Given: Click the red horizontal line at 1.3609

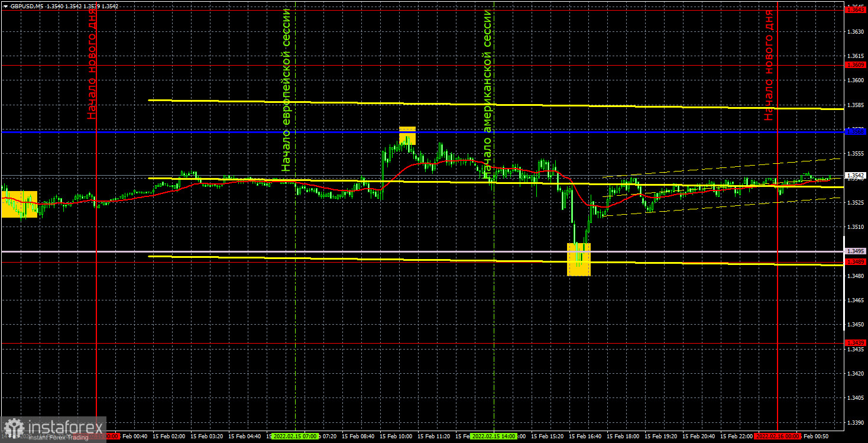Looking at the screenshot, I should click(423, 64).
